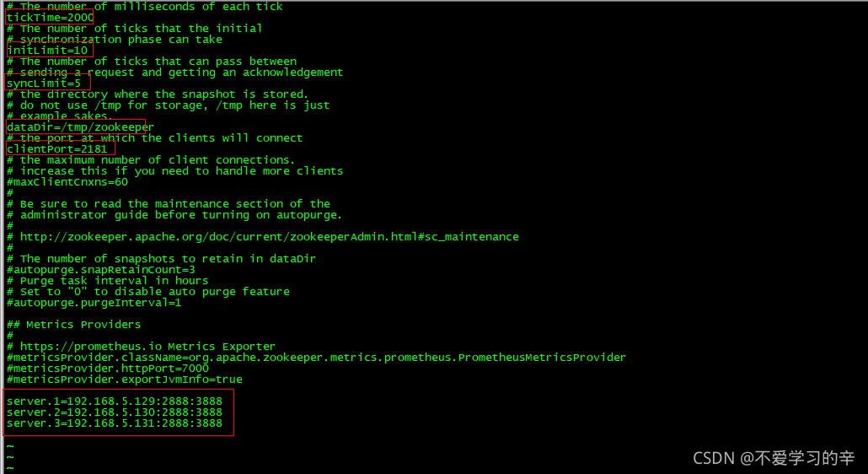Click the #autopurge.purgeInterval=1 line
868x474 pixels.
pyautogui.click(x=94, y=303)
